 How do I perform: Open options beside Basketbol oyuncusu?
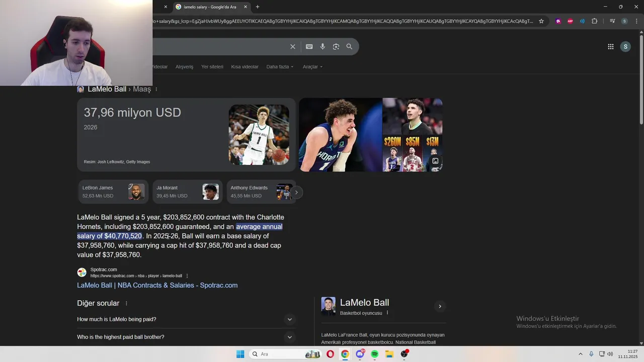387,313
